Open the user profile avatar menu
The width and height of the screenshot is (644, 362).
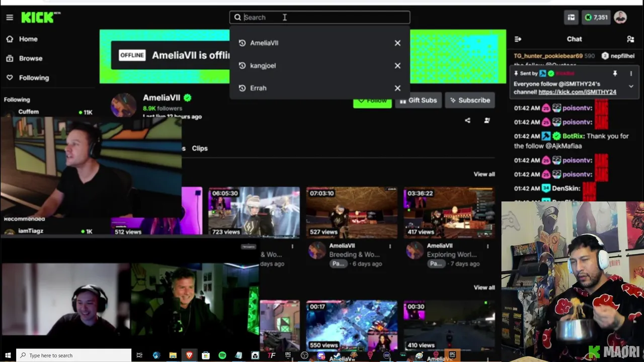tap(620, 18)
